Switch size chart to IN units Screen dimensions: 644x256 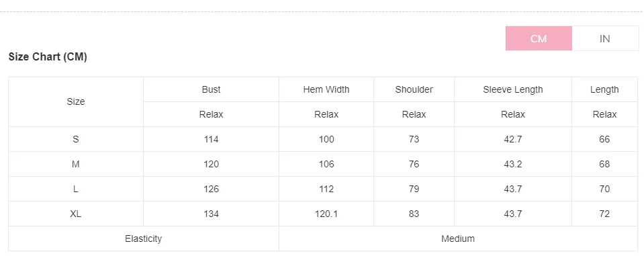coord(604,38)
